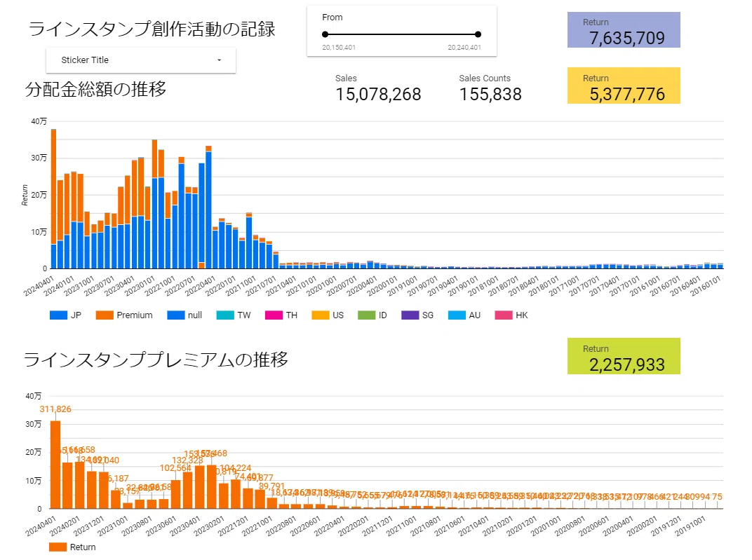The height and width of the screenshot is (560, 752).
Task: Toggle the TW legend swatch
Action: pyautogui.click(x=225, y=315)
